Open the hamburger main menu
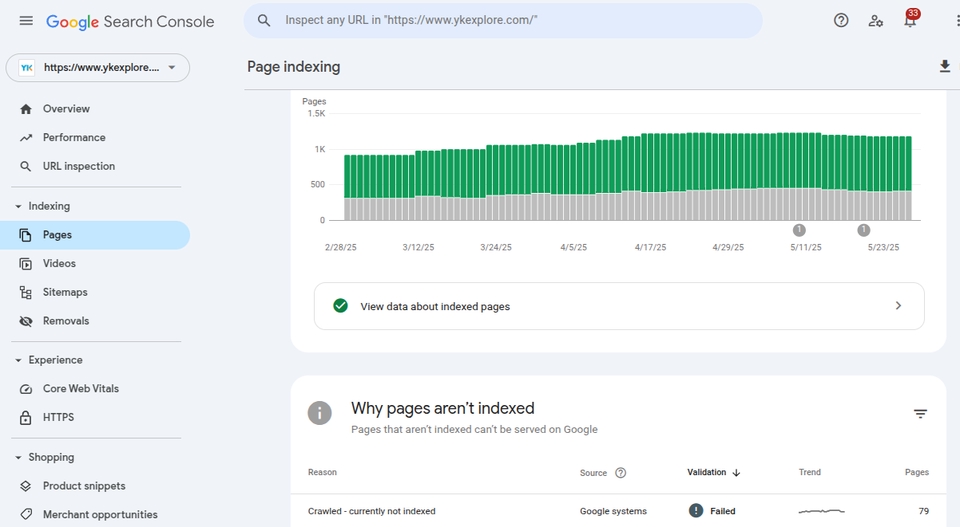The width and height of the screenshot is (960, 527). [x=26, y=21]
